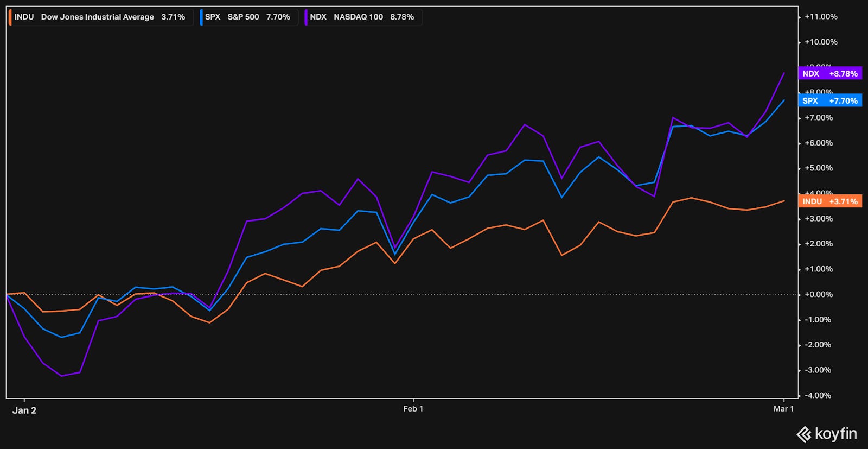The height and width of the screenshot is (449, 868).
Task: Click the INDU +3.71% price tag
Action: 830,201
